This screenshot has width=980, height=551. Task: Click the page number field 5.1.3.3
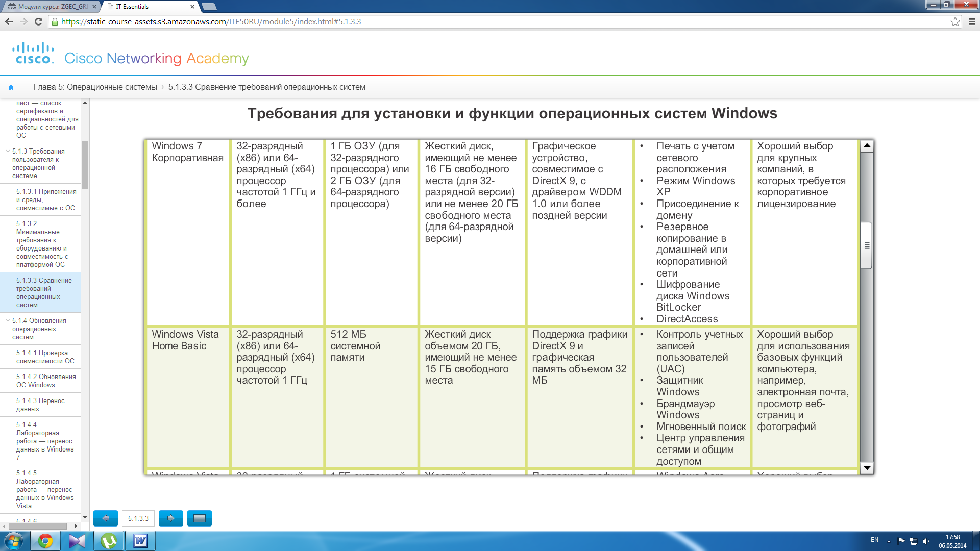[138, 518]
